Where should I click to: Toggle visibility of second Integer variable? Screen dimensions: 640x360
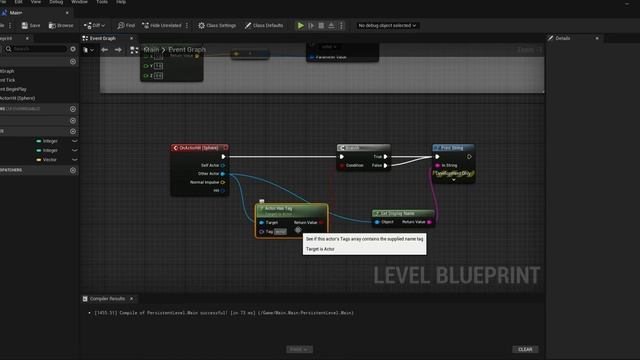pyautogui.click(x=74, y=150)
